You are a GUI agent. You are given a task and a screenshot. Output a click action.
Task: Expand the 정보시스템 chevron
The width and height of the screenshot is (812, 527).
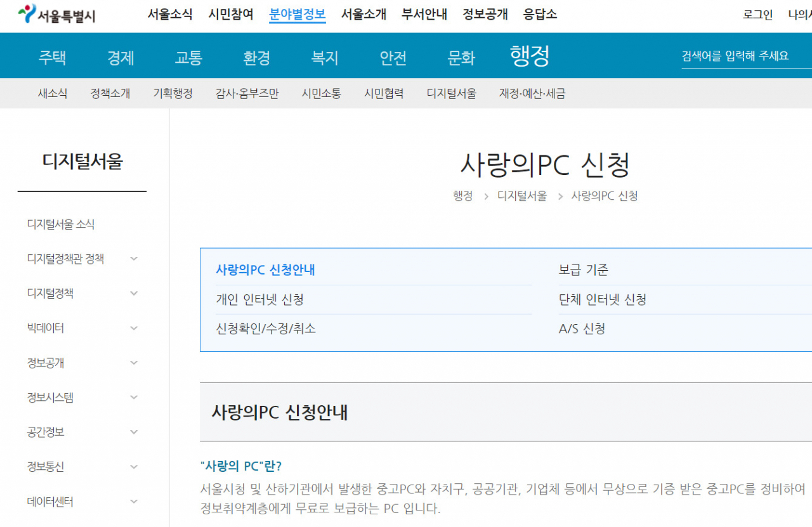pyautogui.click(x=133, y=398)
